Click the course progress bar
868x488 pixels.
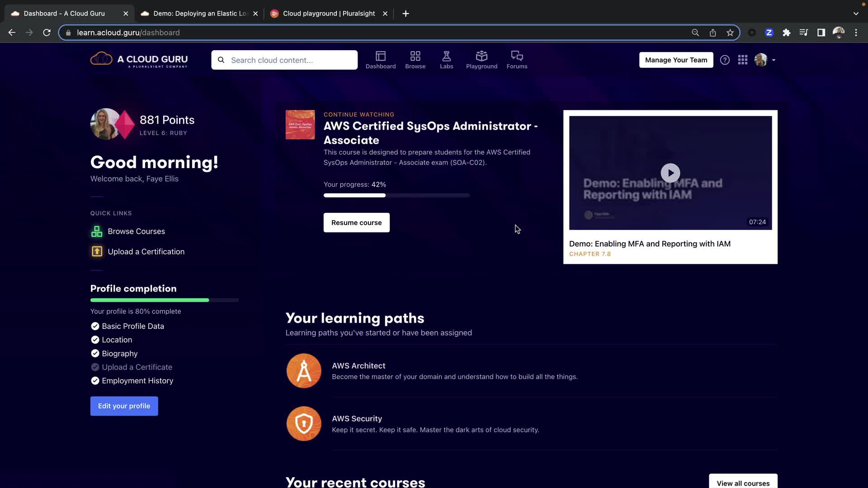click(396, 195)
